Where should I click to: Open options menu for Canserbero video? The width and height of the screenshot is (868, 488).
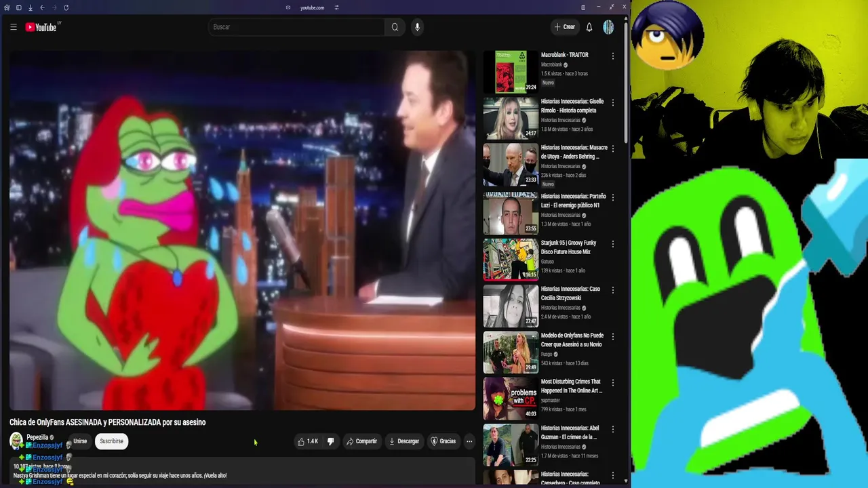[613, 475]
